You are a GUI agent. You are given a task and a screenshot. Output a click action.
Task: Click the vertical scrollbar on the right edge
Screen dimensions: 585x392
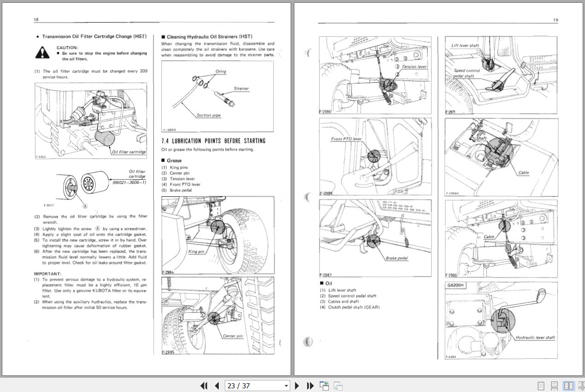coord(582,184)
